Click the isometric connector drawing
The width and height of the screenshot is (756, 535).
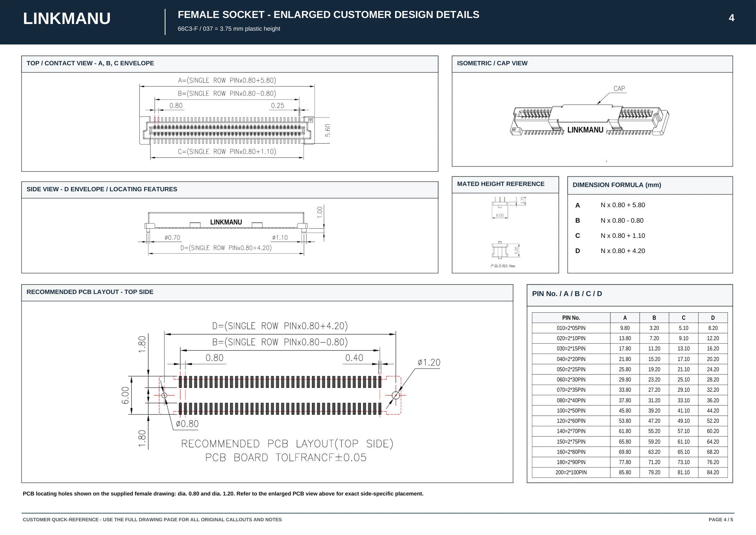(x=589, y=120)
